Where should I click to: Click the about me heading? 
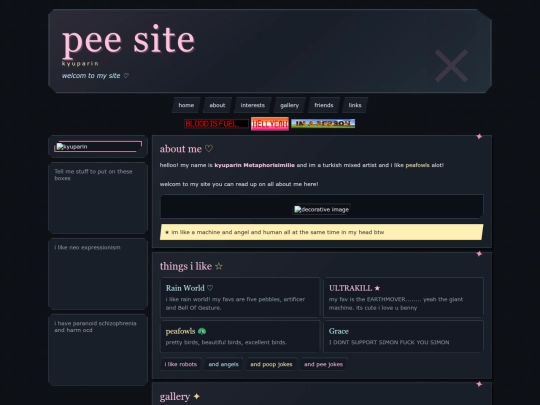pyautogui.click(x=180, y=149)
